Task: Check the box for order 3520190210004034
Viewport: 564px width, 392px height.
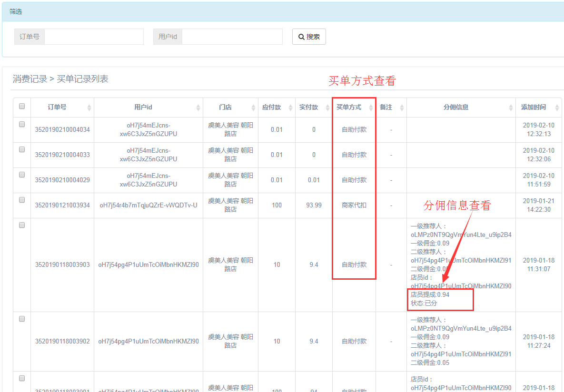Action: click(22, 124)
